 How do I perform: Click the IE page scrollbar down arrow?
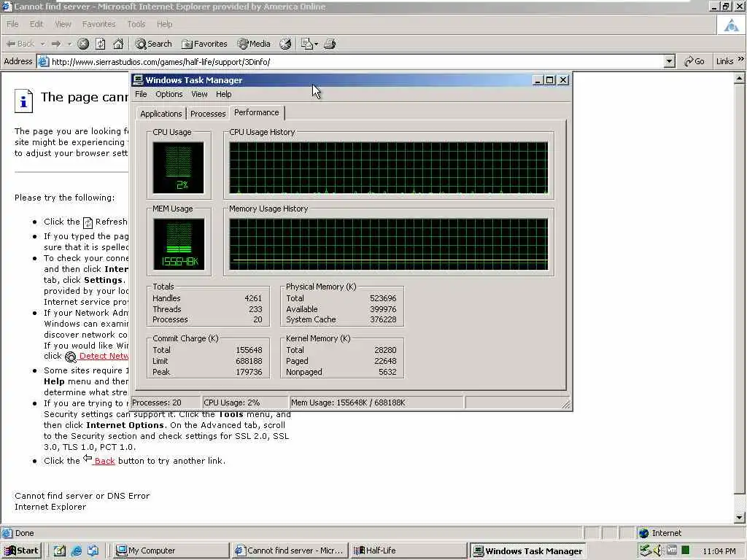tap(740, 517)
